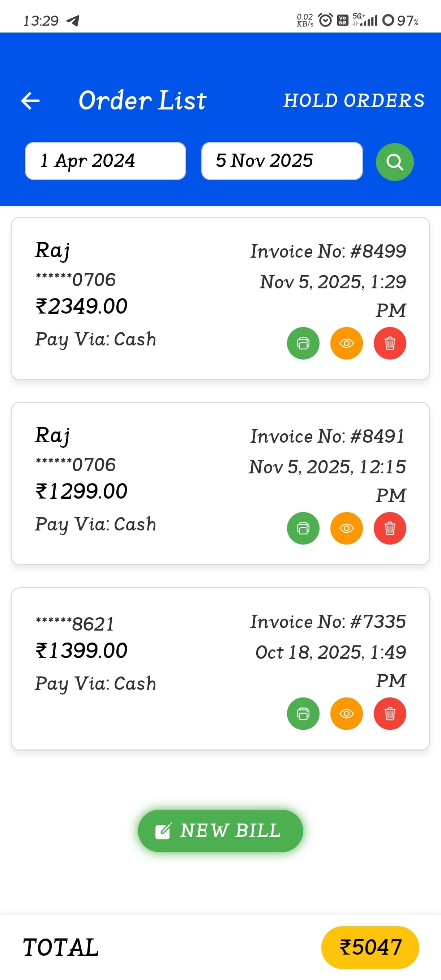Delete invoice #8499
Screen dimensions: 441x980
pyautogui.click(x=390, y=343)
